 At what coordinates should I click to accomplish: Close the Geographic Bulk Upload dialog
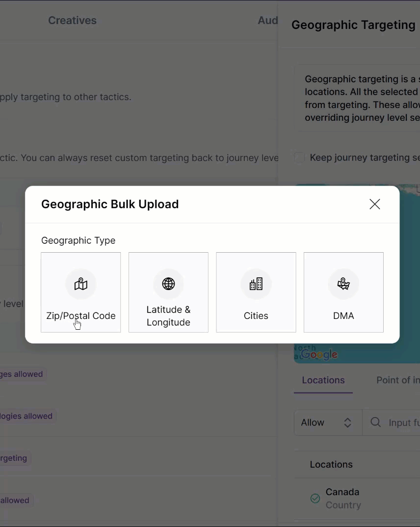(x=375, y=204)
